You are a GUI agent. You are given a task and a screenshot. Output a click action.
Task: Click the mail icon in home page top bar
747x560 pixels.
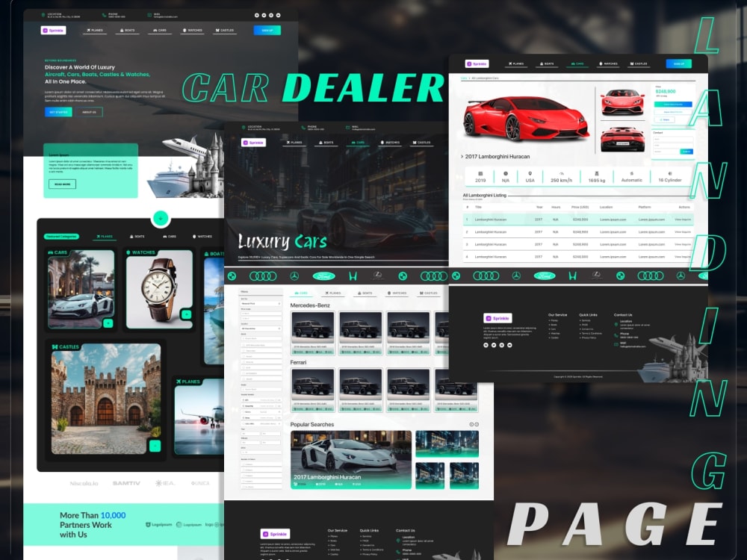[149, 15]
